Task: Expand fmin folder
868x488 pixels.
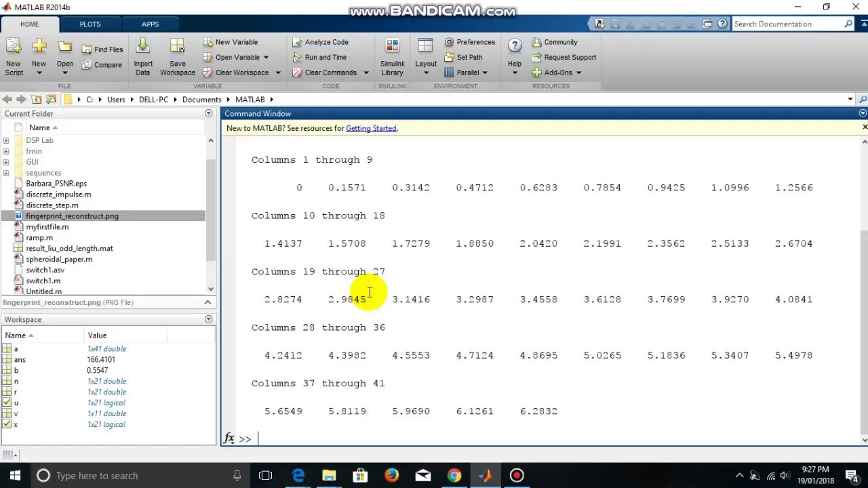Action: point(6,151)
